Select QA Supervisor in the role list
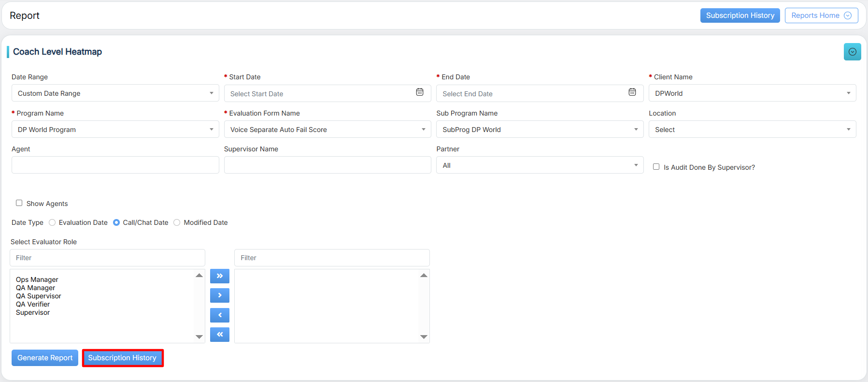The height and width of the screenshot is (382, 868). click(39, 296)
